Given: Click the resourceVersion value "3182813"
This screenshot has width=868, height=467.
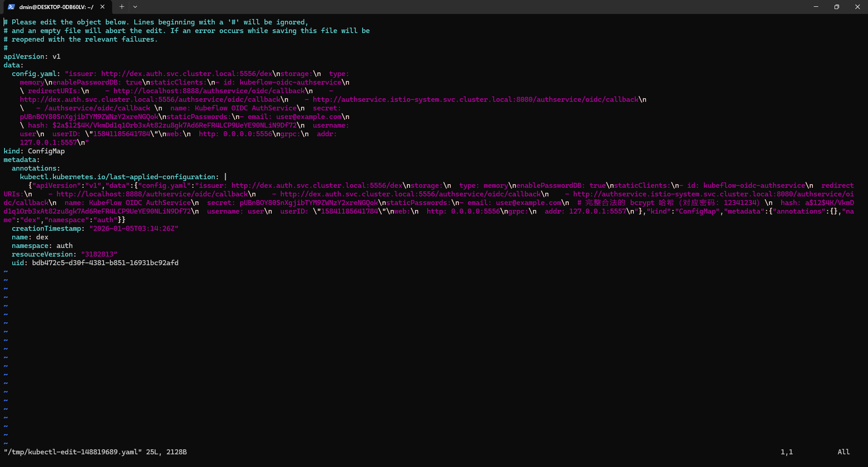Looking at the screenshot, I should click(x=99, y=254).
